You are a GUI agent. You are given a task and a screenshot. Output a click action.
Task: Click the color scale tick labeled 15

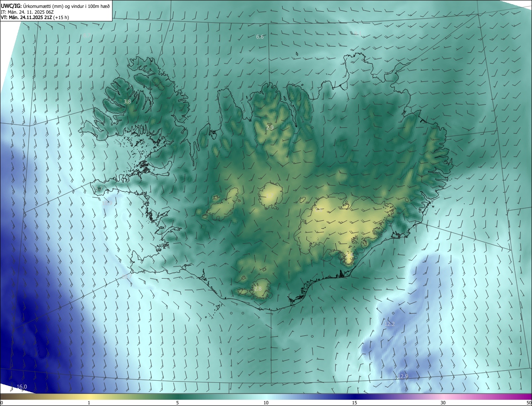(355, 403)
